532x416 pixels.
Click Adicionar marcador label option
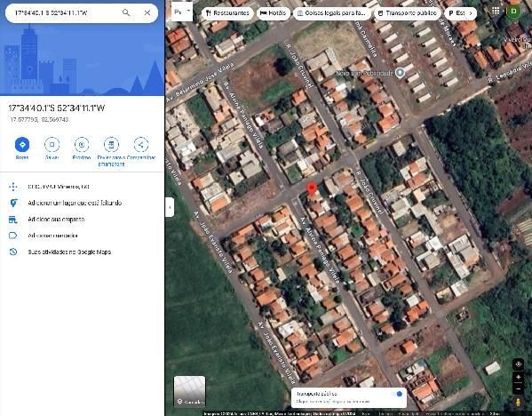(52, 236)
